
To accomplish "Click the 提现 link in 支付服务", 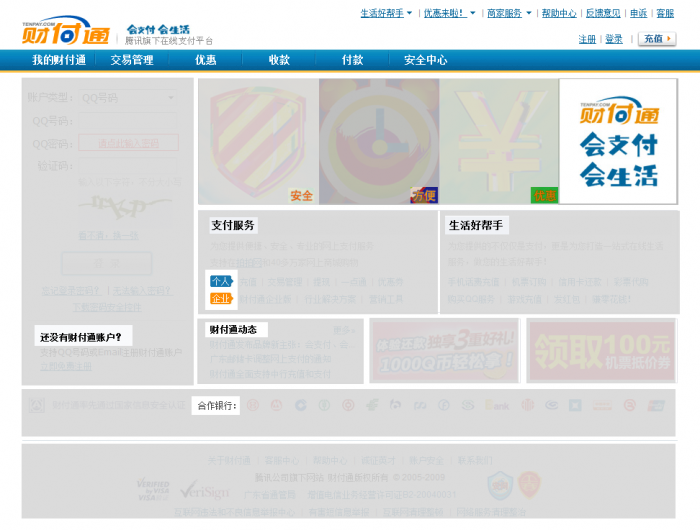I will 321,282.
